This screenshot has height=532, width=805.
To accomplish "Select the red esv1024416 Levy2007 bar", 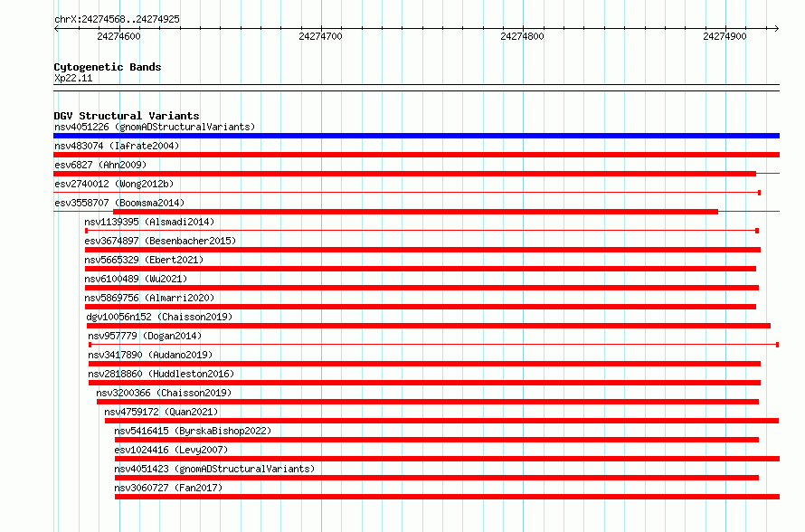I will pos(447,459).
